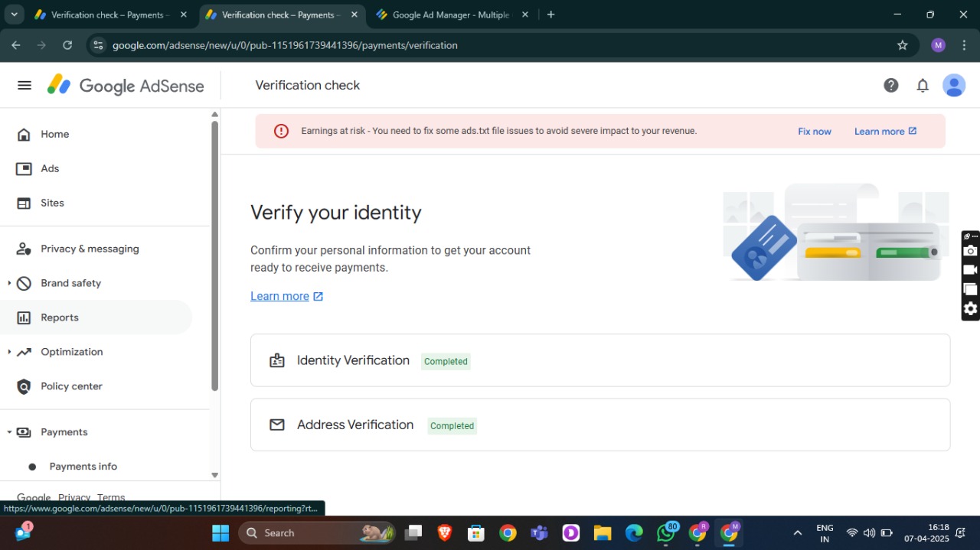Click the Windows taskbar Search box
Viewport: 980px width, 550px height.
317,533
